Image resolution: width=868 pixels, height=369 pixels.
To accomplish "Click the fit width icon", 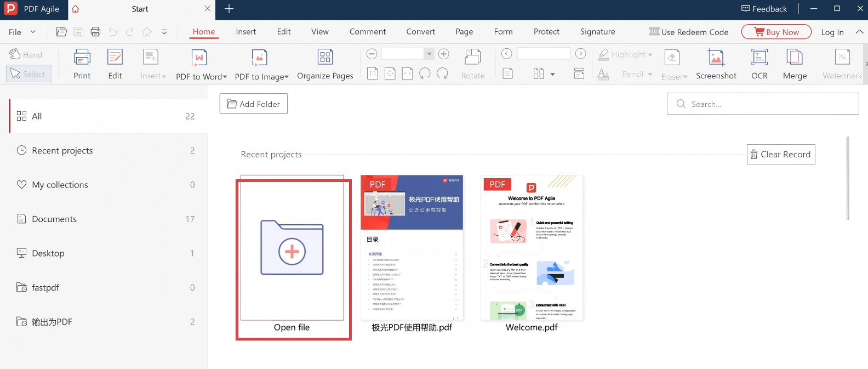I will pos(407,73).
